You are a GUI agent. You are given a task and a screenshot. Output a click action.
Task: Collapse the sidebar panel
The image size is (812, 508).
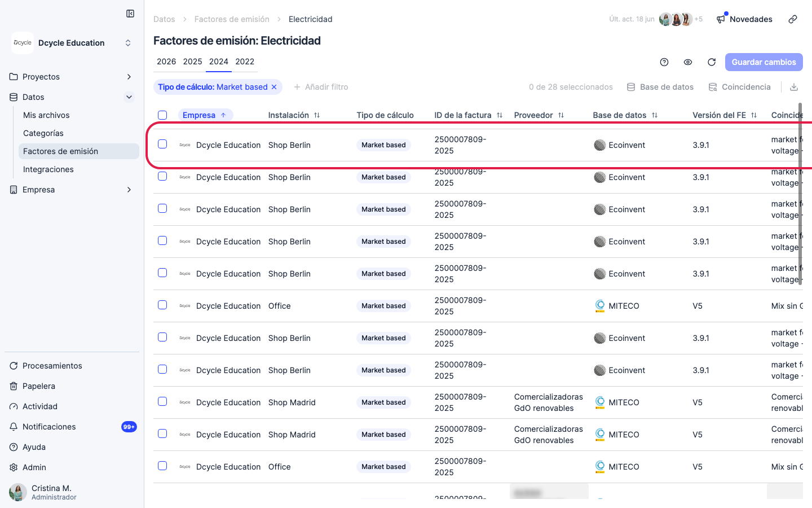(130, 14)
